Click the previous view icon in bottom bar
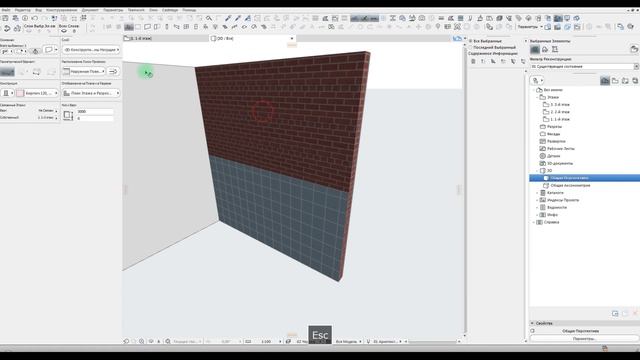The height and width of the screenshot is (360, 640). click(x=126, y=341)
